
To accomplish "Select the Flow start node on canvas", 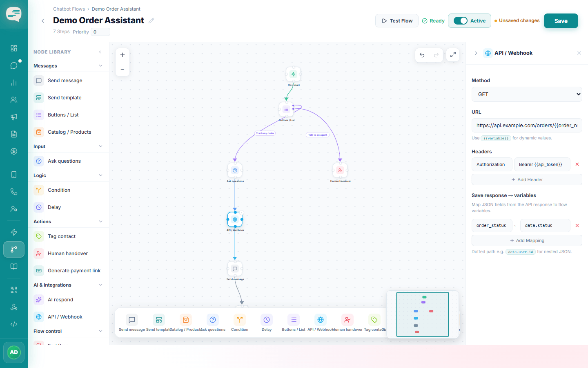I will coord(293,74).
